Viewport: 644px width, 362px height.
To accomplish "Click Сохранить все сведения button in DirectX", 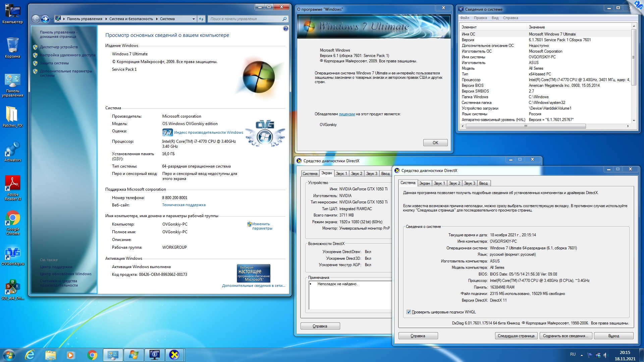I will [566, 335].
